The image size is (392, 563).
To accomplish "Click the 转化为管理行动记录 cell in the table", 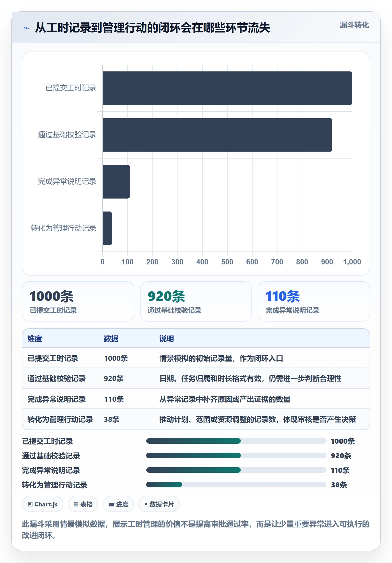I will (60, 420).
